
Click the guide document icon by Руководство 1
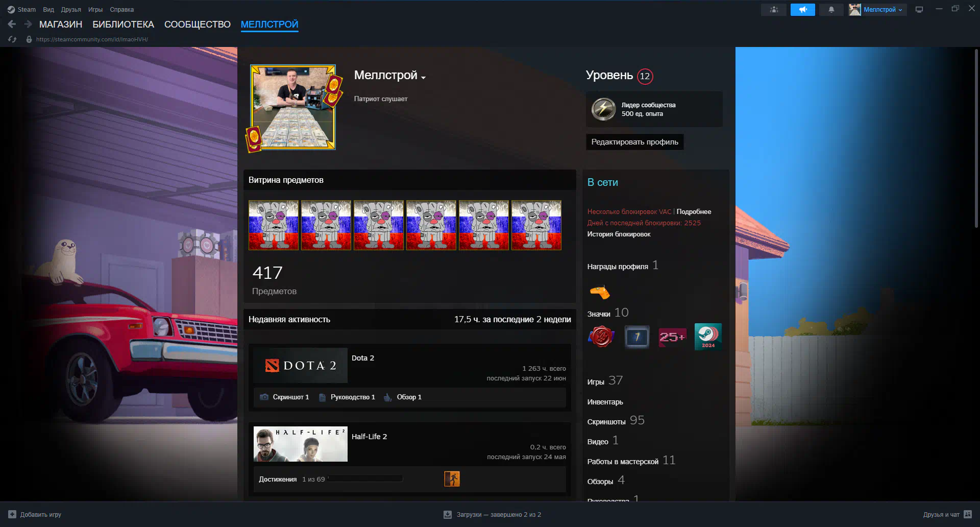tap(322, 397)
